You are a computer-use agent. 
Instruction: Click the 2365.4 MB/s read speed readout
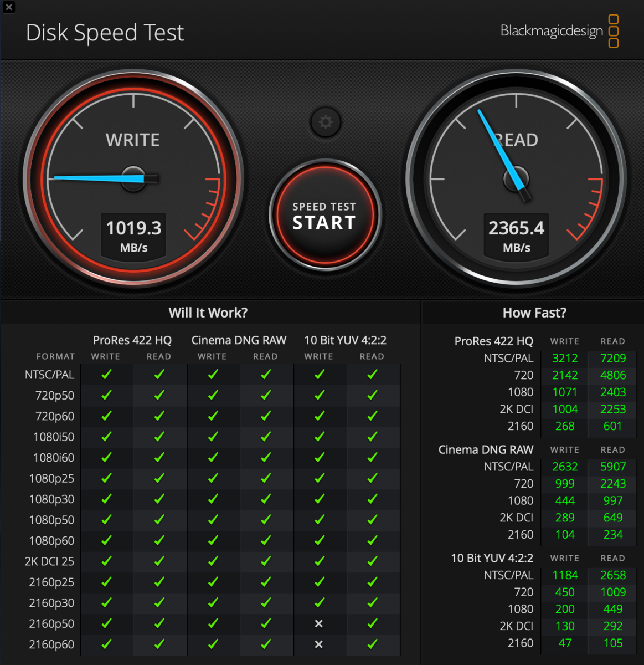click(516, 236)
